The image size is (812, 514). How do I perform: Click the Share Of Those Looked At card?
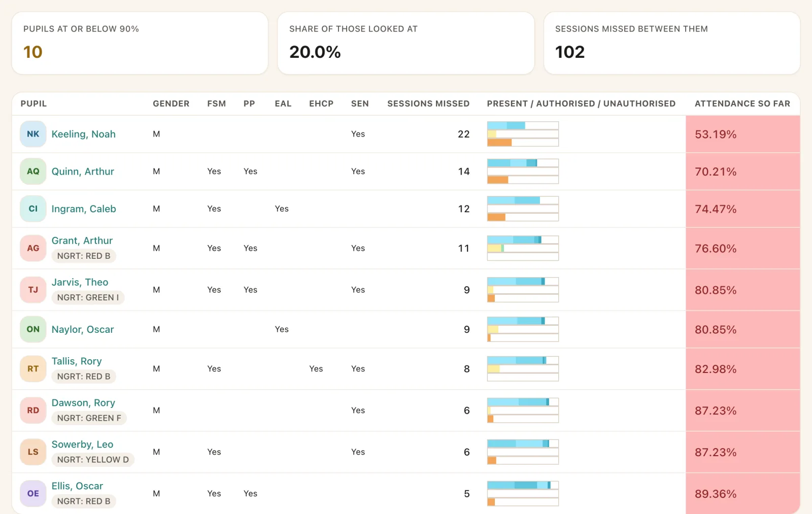[406, 43]
